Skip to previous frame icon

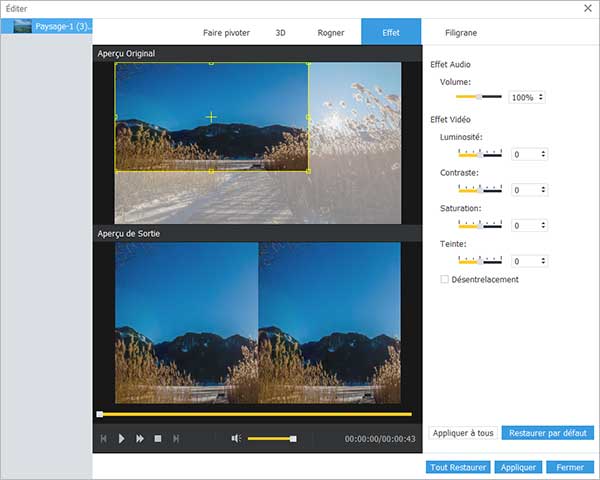[103, 438]
